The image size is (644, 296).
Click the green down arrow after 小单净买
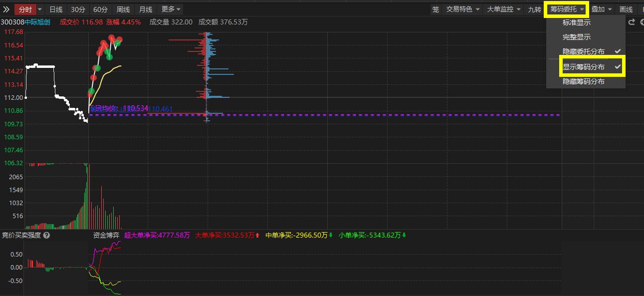click(404, 235)
